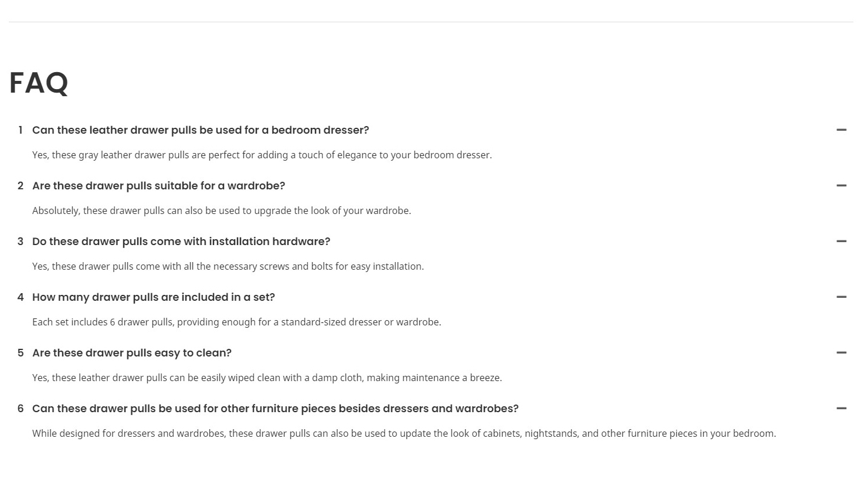Toggle question 'Can these leather drawer pulls be used for a bedroom dresser?'
Image resolution: width=868 pixels, height=479 pixels.
(x=201, y=130)
